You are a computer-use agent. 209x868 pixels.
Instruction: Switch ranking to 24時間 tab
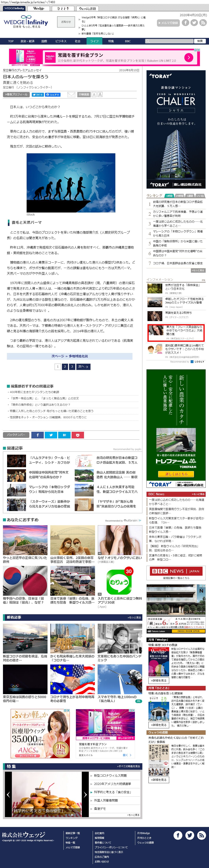(x=179, y=196)
